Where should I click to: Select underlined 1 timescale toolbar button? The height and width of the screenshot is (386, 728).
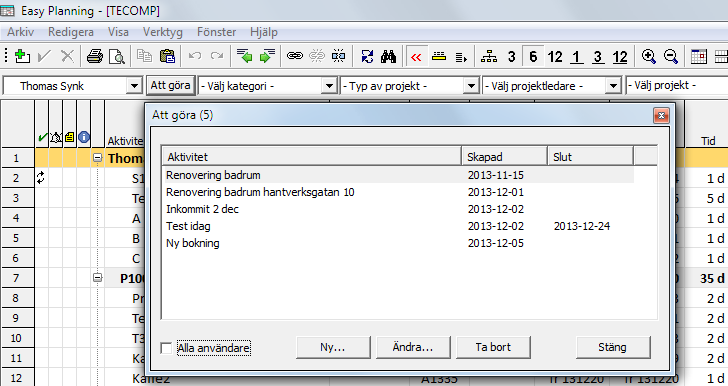click(577, 57)
